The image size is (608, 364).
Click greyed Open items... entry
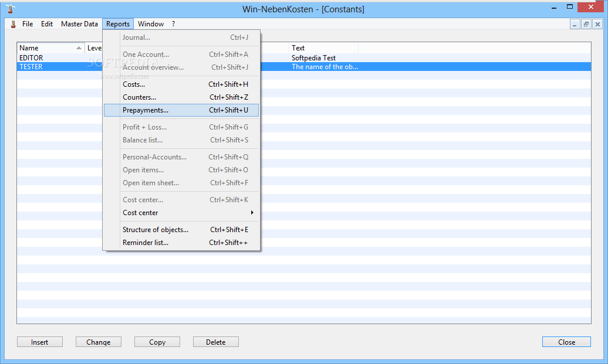pyautogui.click(x=181, y=170)
